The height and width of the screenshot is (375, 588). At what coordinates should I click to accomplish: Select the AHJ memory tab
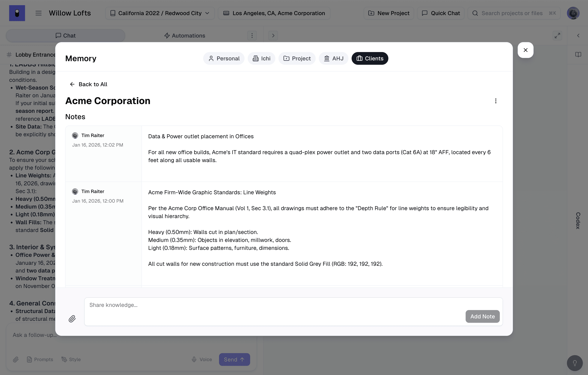pos(333,58)
